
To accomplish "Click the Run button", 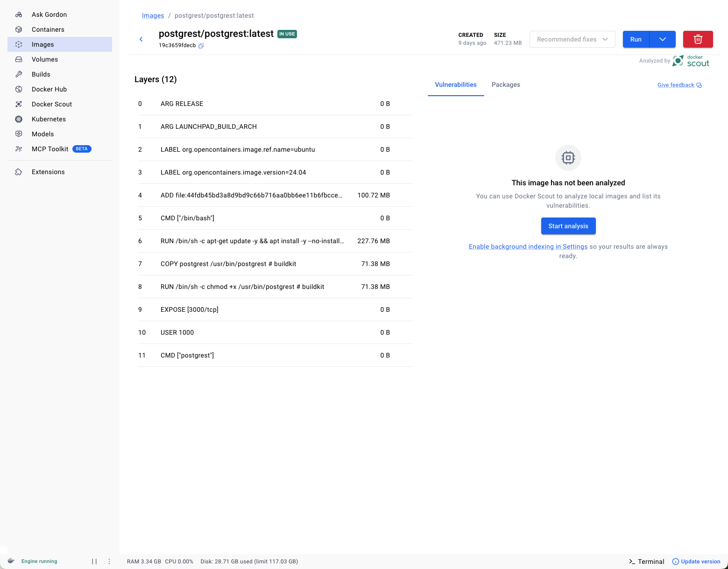I will [636, 39].
